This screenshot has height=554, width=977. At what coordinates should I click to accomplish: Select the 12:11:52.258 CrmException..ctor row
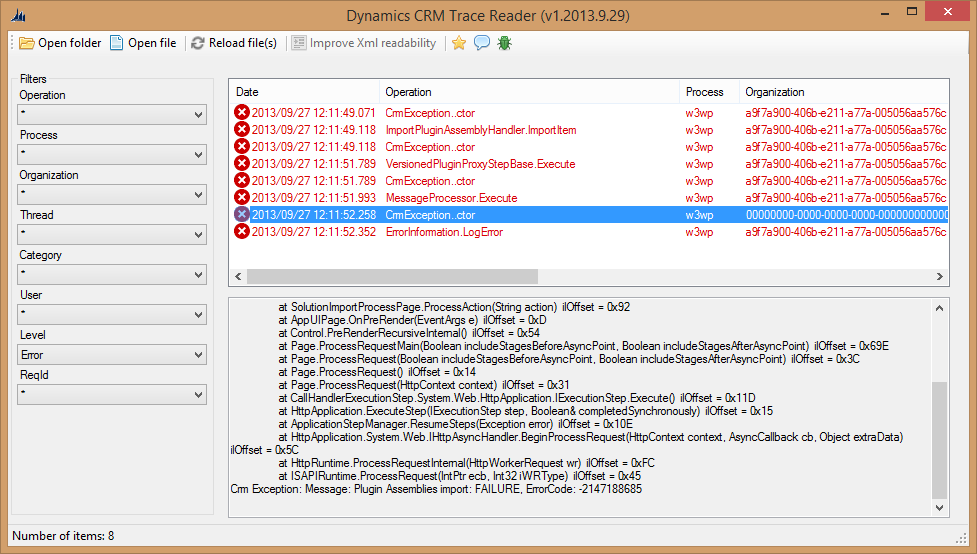coord(589,215)
